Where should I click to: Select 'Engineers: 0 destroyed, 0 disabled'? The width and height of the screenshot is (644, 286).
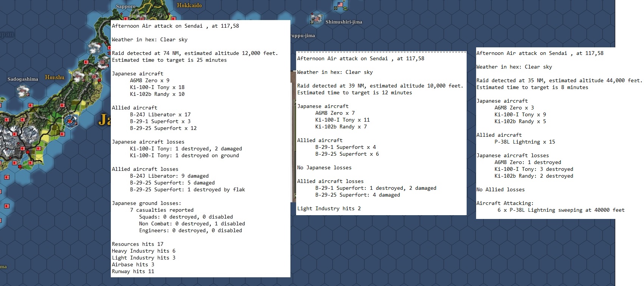[191, 231]
